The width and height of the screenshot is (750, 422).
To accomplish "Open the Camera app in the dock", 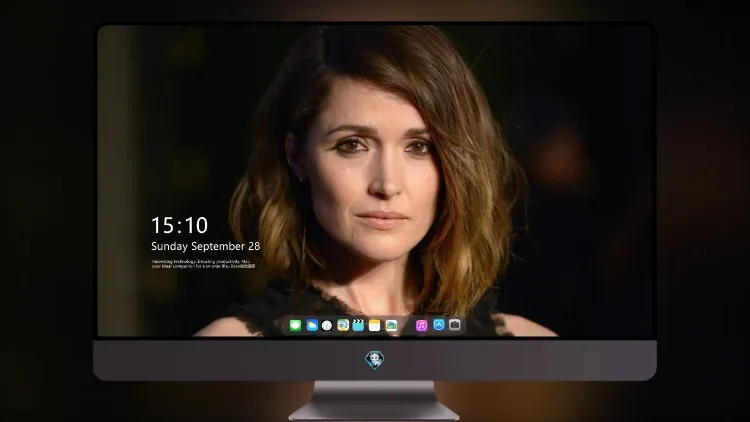I will tap(455, 325).
